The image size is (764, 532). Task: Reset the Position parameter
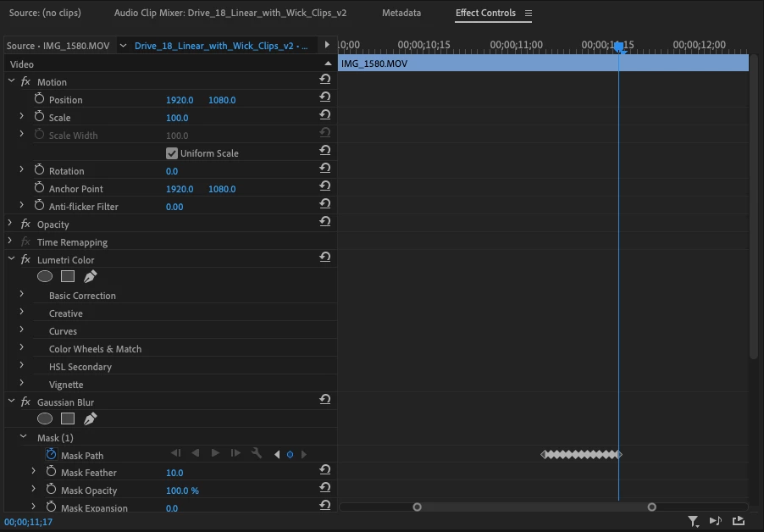pos(325,97)
